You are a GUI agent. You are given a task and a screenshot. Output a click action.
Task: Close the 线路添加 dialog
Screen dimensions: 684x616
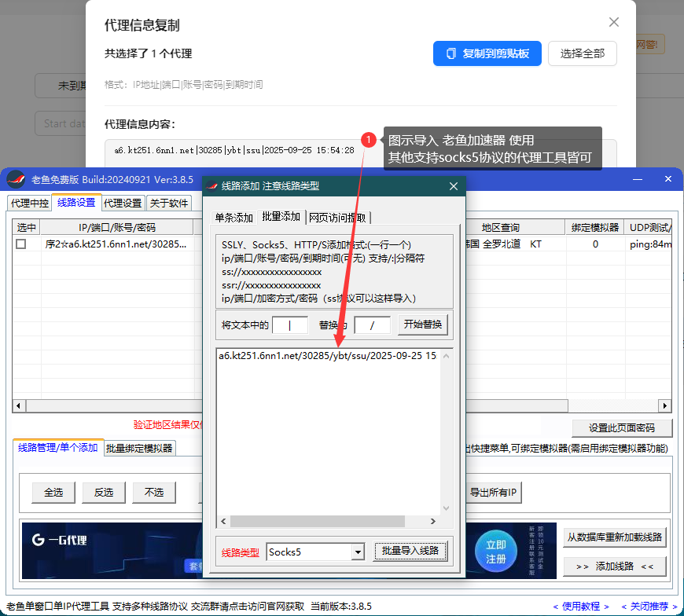pos(453,186)
